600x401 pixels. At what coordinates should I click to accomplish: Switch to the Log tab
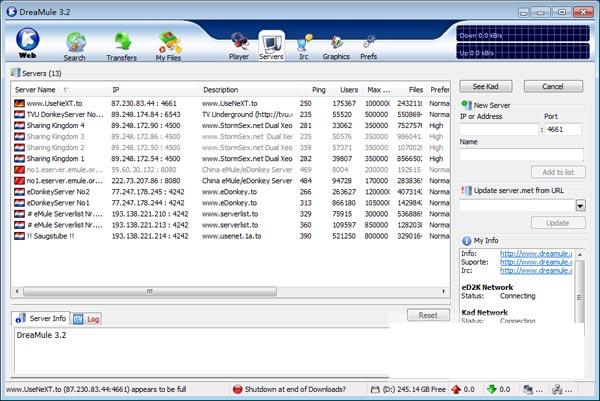[x=87, y=318]
